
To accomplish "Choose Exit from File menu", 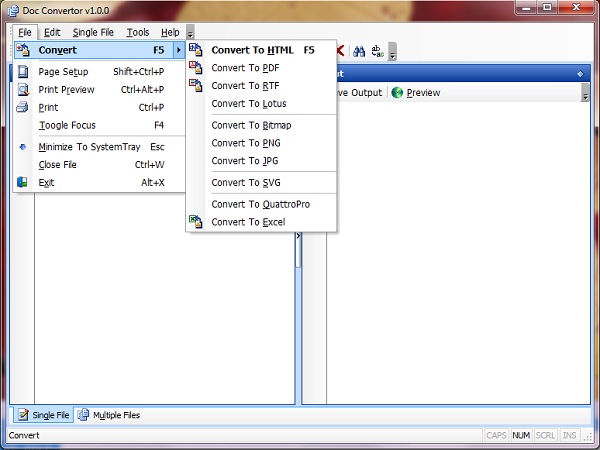I will pyautogui.click(x=99, y=182).
